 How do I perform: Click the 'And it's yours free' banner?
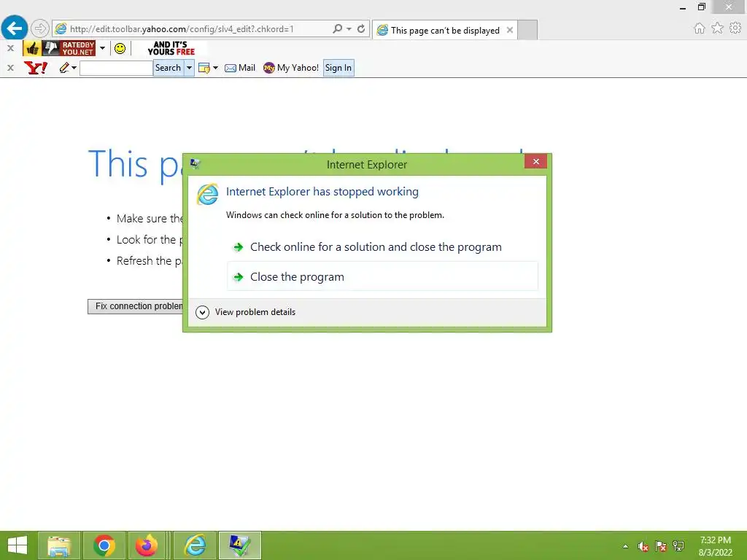click(171, 48)
